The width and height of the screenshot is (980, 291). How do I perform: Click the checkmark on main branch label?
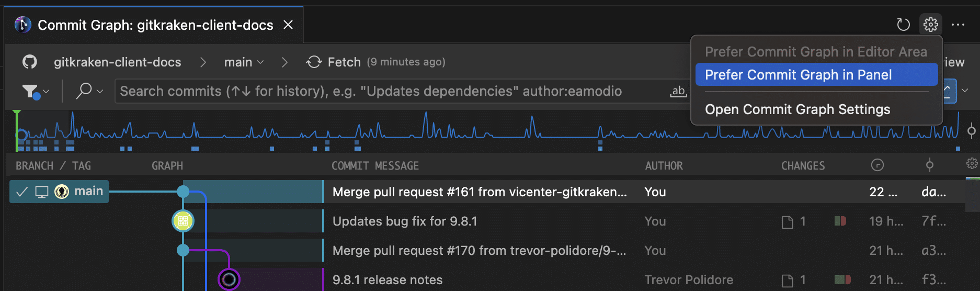(21, 192)
